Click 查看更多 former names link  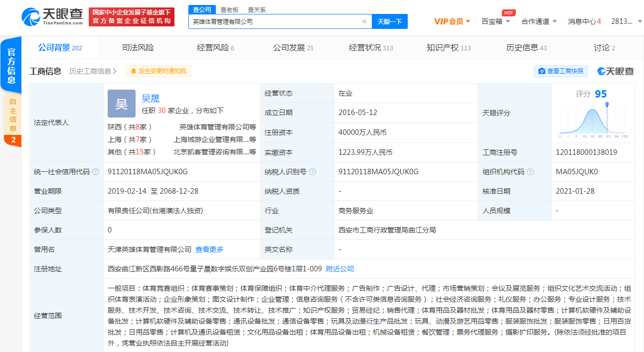[209, 249]
